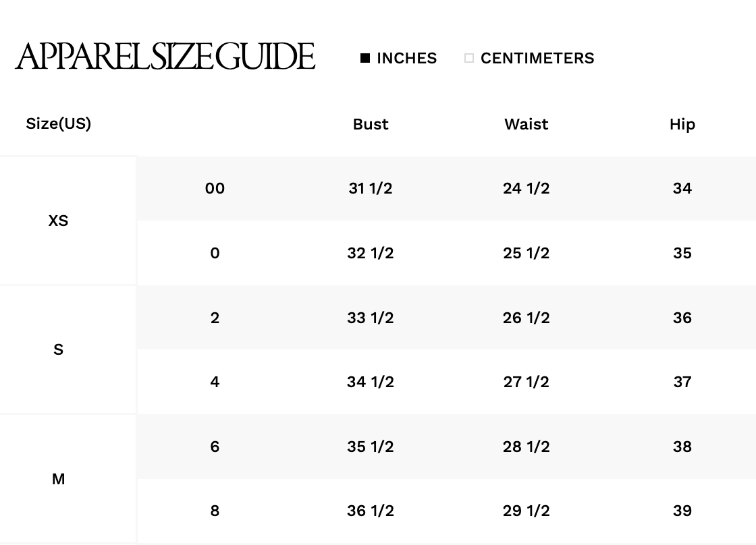The width and height of the screenshot is (756, 545).
Task: Click the hip value 39
Action: pos(682,511)
